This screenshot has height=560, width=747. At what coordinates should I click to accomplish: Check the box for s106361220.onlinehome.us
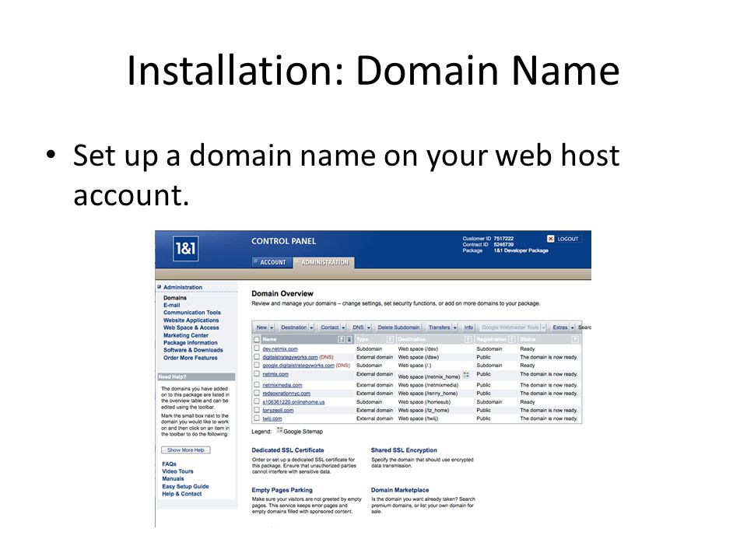[x=257, y=401]
